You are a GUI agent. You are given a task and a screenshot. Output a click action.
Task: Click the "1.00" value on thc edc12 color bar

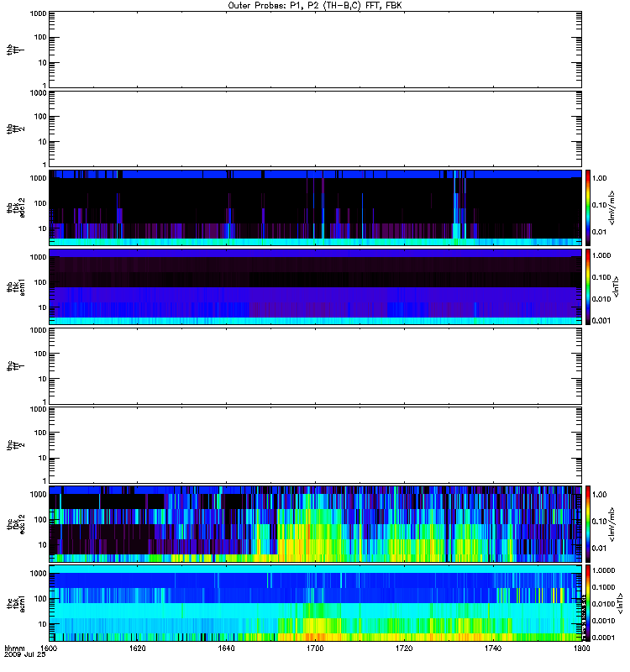pos(599,495)
